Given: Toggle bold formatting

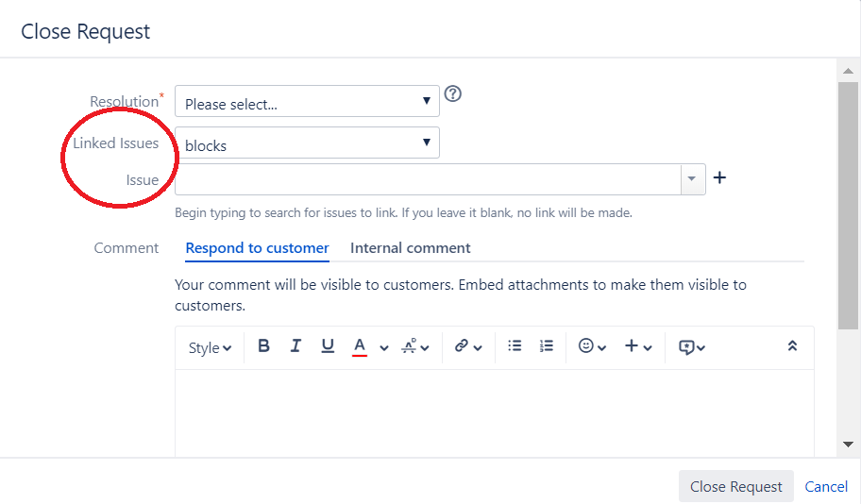Looking at the screenshot, I should (263, 345).
